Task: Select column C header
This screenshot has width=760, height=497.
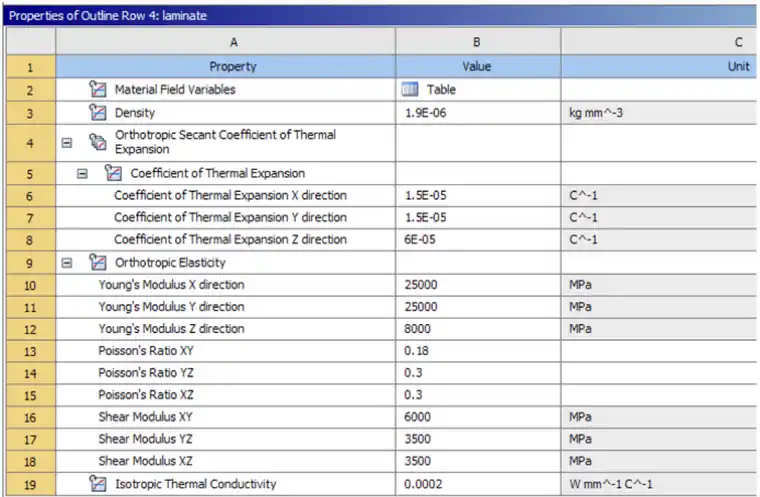Action: pyautogui.click(x=659, y=42)
